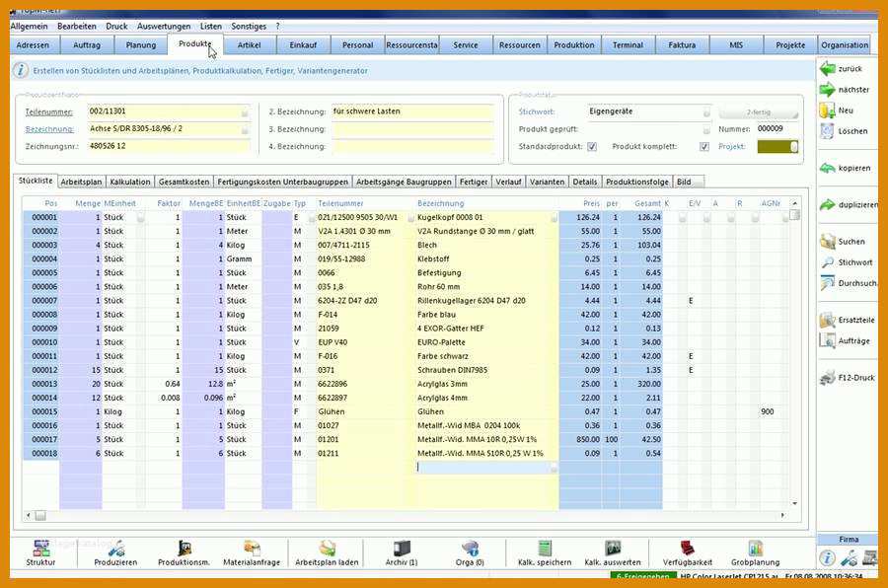Toggle A checkbox in row 000001
This screenshot has height=588, width=888.
[x=731, y=217]
